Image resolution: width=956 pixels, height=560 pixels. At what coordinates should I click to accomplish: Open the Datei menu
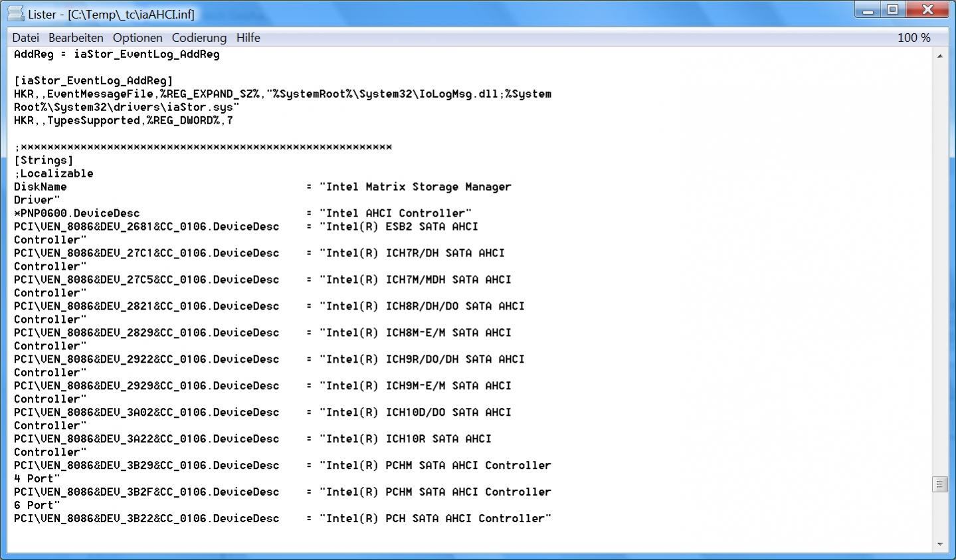pos(25,38)
